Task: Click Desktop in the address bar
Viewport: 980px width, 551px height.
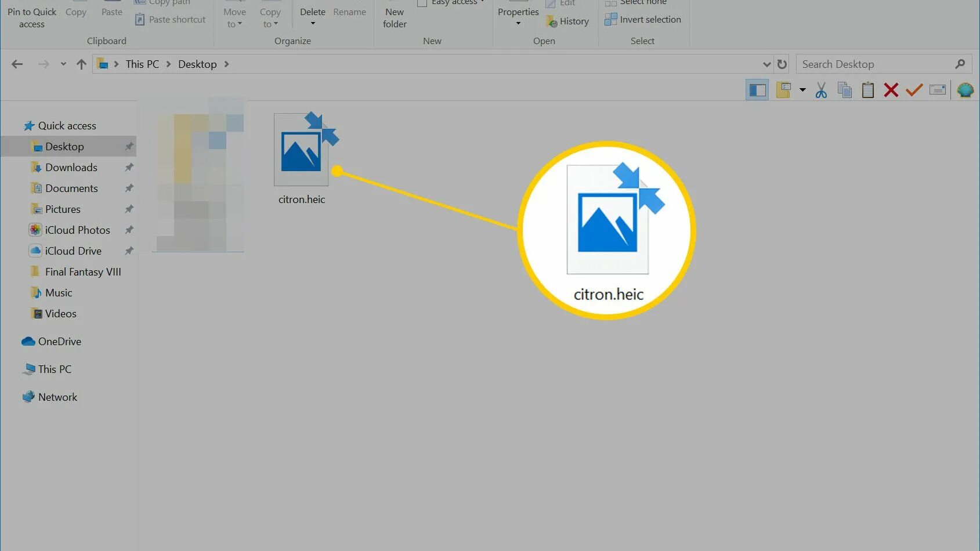Action: 197,64
